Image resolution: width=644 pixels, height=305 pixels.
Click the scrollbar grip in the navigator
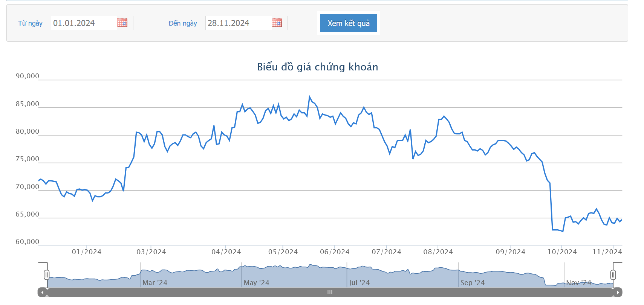click(x=330, y=292)
